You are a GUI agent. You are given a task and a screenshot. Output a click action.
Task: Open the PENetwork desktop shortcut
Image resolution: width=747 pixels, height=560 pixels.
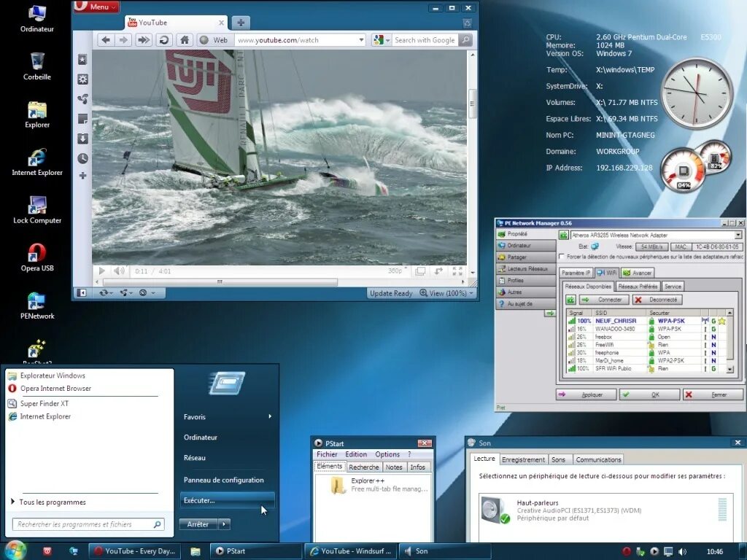[37, 306]
